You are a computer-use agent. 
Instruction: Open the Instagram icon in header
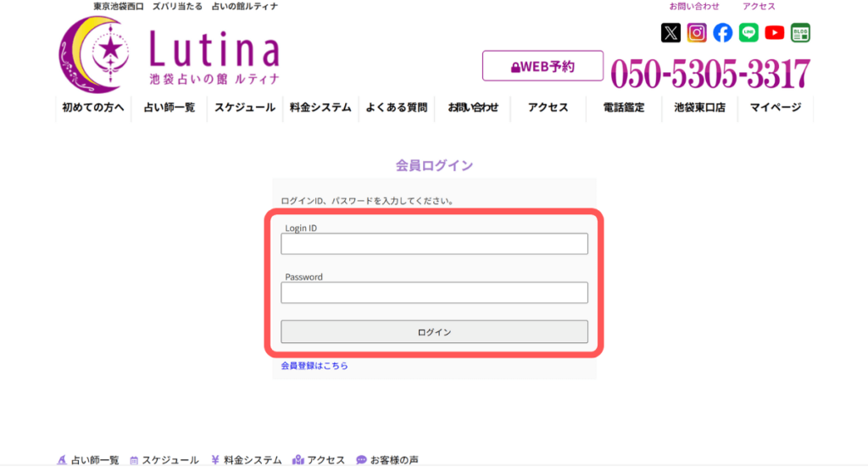697,33
